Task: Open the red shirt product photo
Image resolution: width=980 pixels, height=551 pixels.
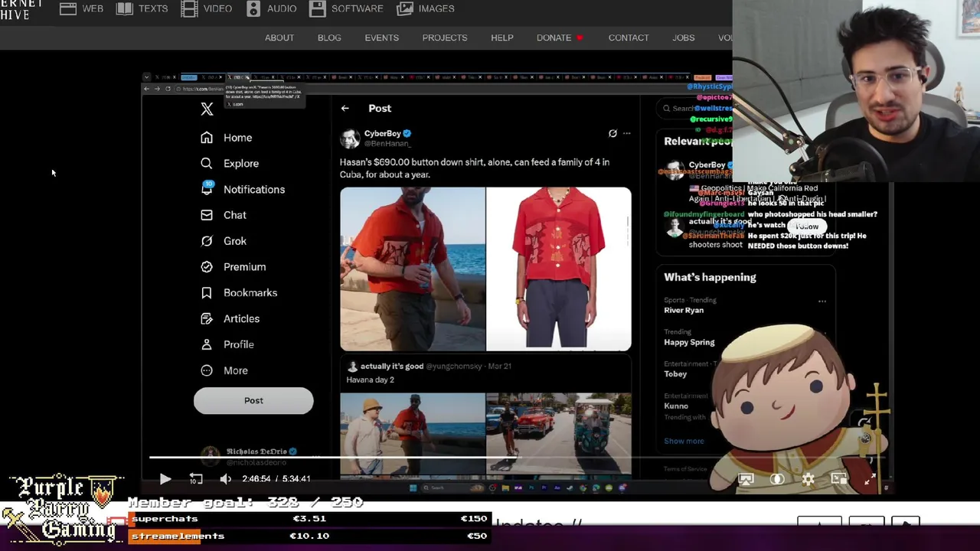Action: pyautogui.click(x=559, y=269)
